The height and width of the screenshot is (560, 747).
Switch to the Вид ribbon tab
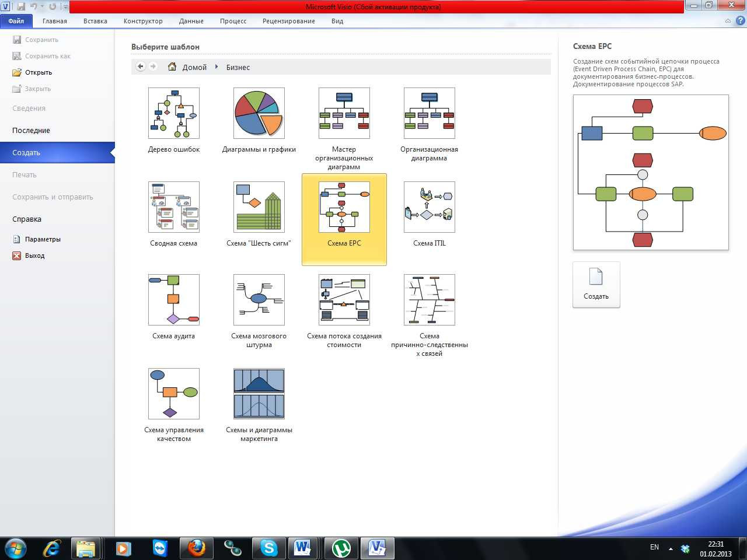[337, 21]
